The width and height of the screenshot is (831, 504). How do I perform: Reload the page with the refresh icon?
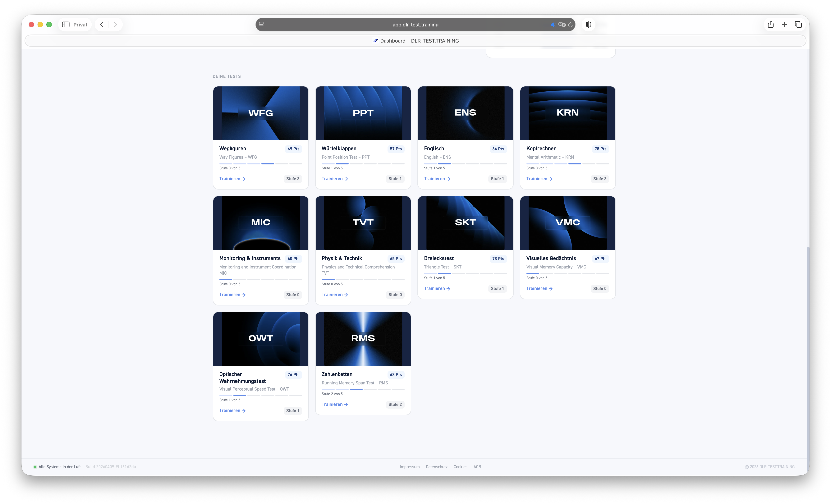pos(570,25)
